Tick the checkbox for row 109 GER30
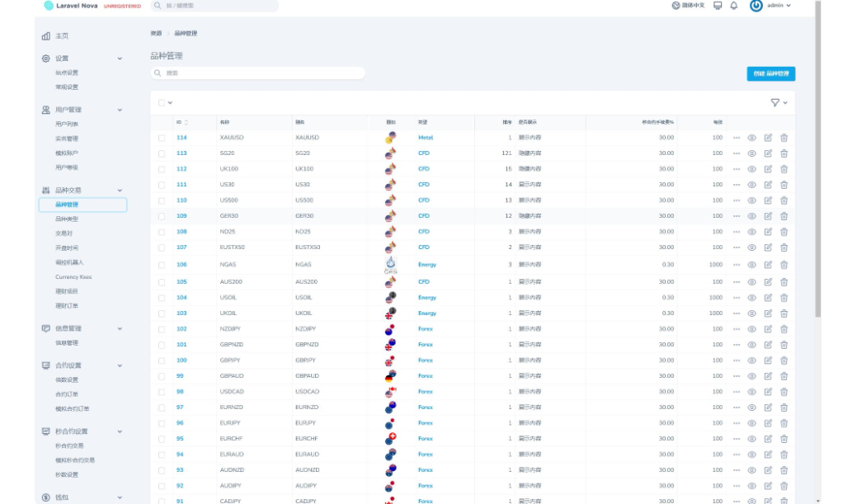 click(162, 216)
